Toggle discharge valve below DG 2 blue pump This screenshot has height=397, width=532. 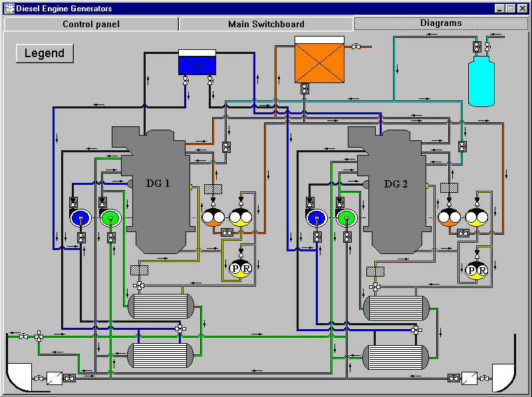(317, 237)
